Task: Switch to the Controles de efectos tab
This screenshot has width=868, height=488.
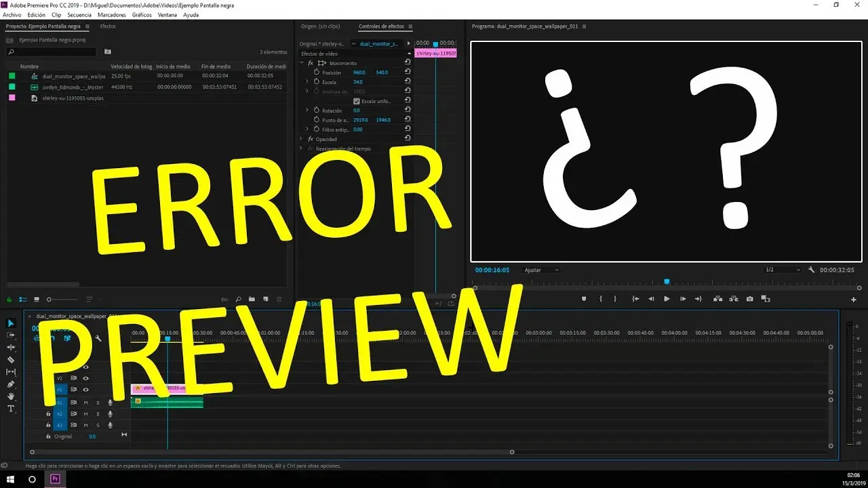Action: (381, 26)
